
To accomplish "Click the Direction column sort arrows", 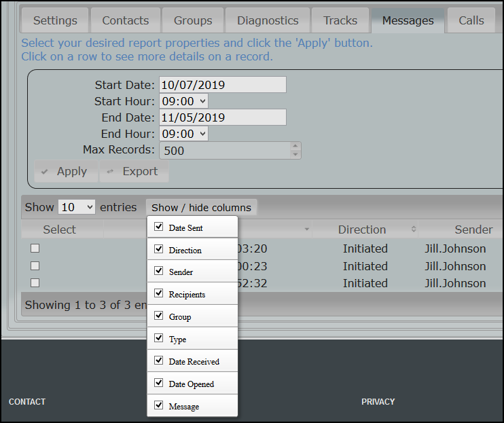I will 414,229.
